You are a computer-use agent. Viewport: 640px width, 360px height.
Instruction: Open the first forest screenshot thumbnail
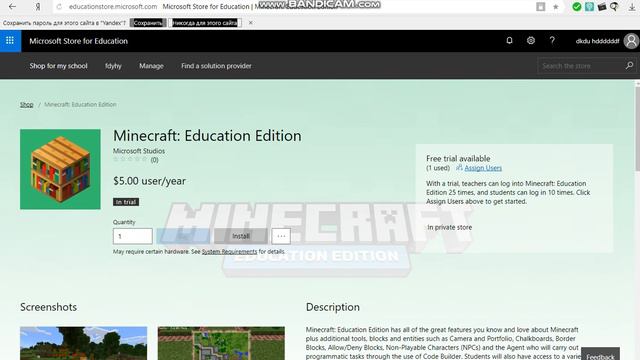pyautogui.click(x=84, y=343)
